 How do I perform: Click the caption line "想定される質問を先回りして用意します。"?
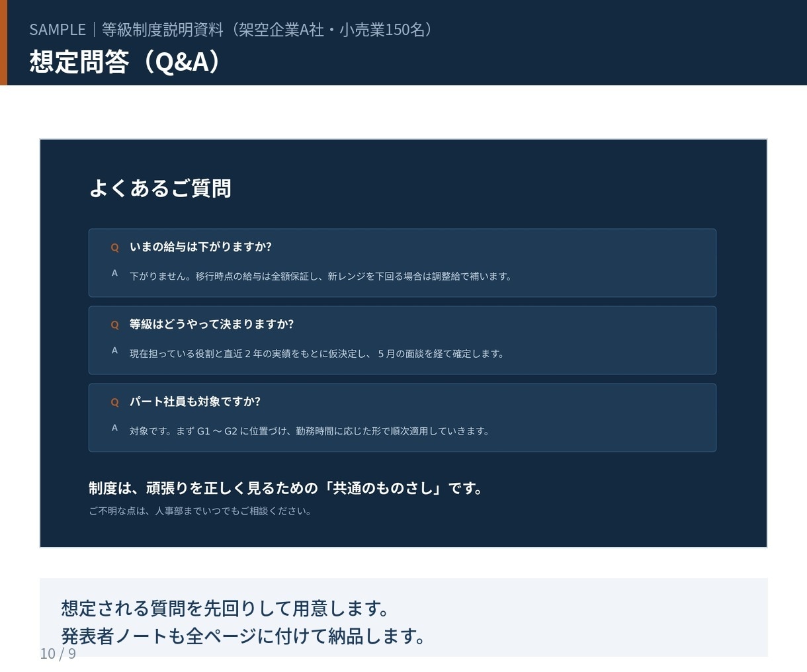pyautogui.click(x=226, y=608)
